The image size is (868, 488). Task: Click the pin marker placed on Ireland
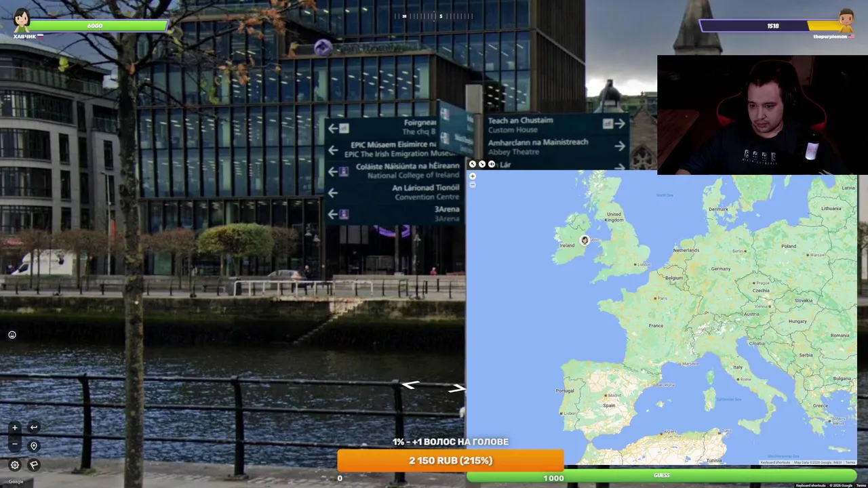click(585, 240)
